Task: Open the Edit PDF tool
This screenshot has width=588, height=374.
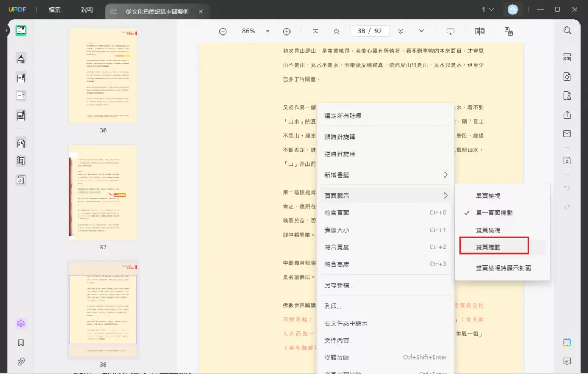Action: [x=21, y=78]
